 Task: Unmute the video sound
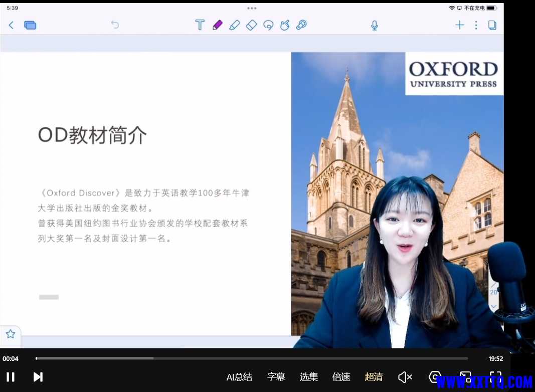coord(405,377)
